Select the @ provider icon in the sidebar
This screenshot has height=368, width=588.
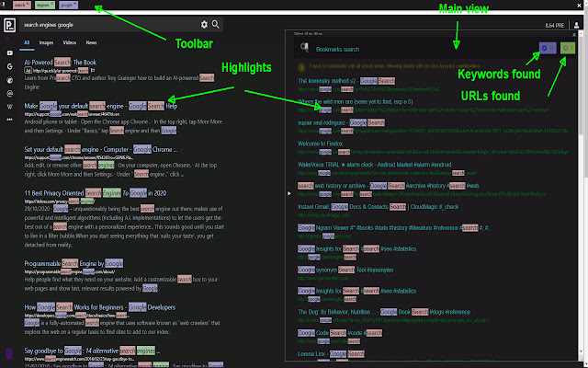10,94
